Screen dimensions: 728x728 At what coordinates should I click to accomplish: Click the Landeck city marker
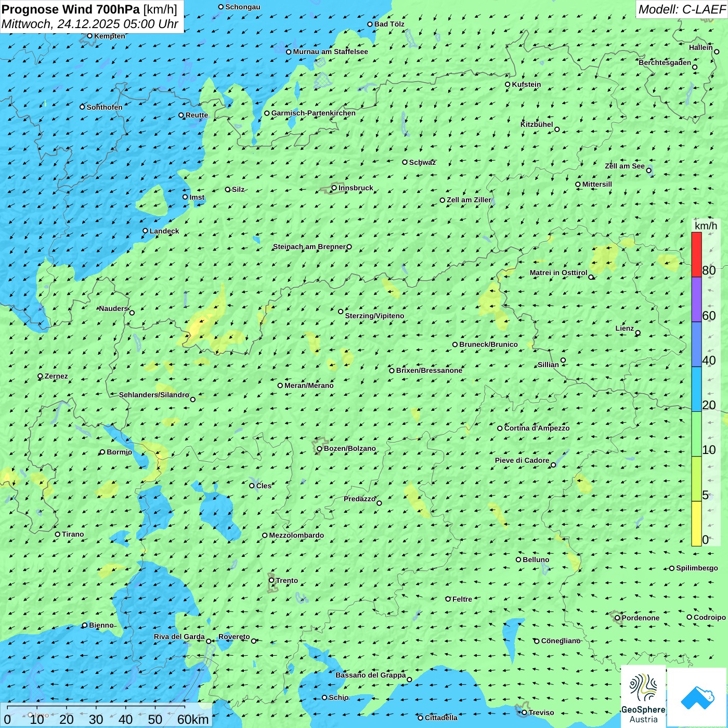click(145, 231)
